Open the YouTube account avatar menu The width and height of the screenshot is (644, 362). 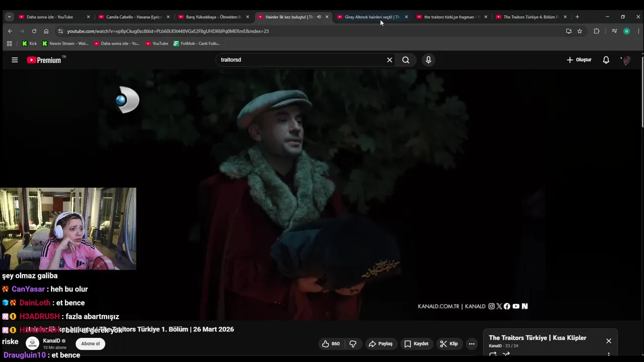coord(626,60)
